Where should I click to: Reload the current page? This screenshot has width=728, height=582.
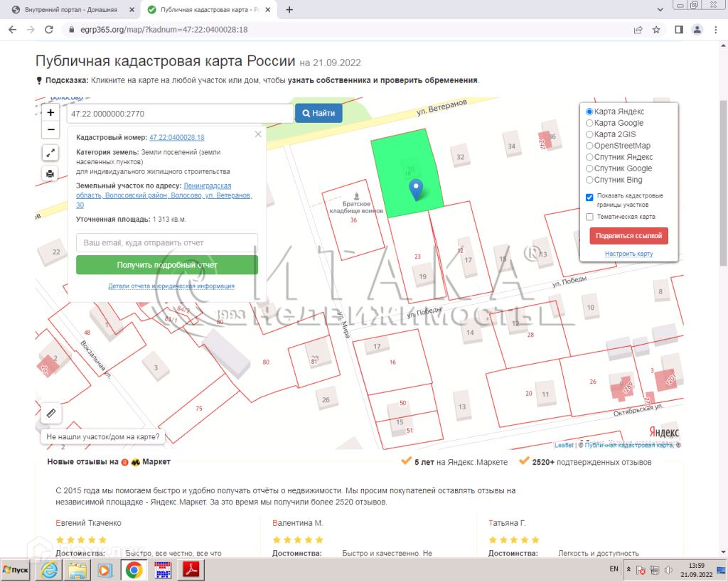point(49,29)
